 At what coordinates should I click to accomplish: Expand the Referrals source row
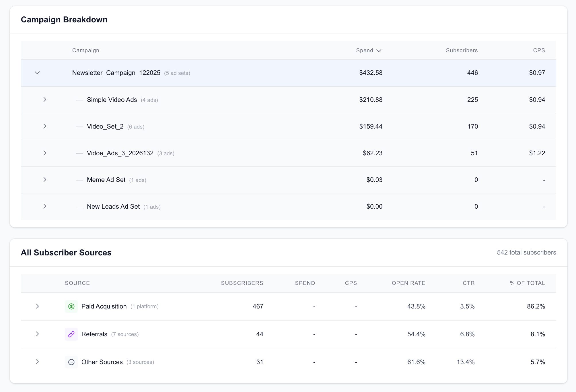pos(37,334)
